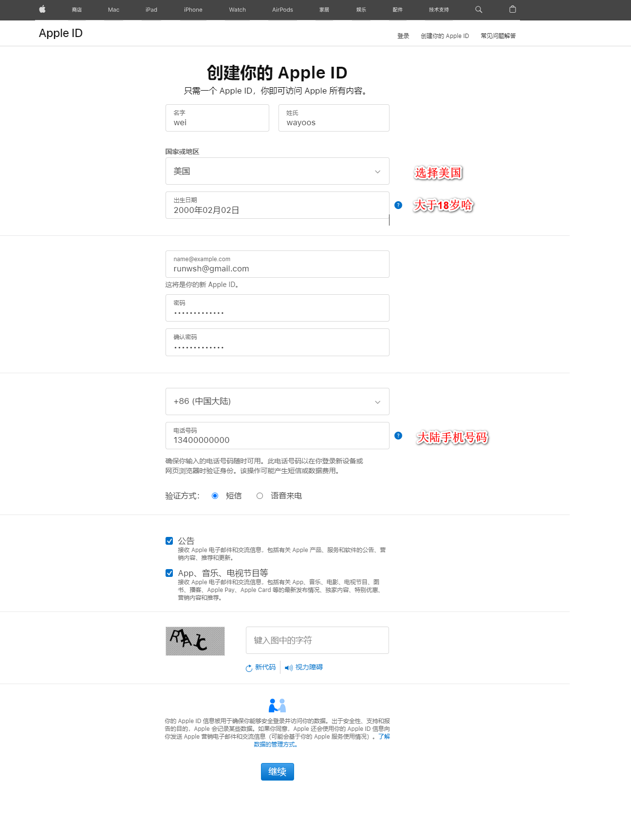Screen dimensions: 631x840
Task: Open the iPad menu item
Action: click(x=151, y=10)
